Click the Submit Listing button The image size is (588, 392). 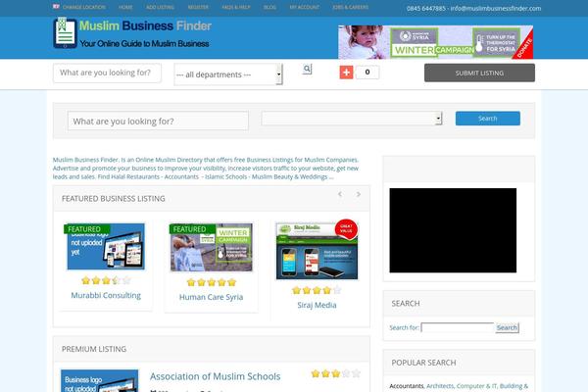(x=479, y=73)
